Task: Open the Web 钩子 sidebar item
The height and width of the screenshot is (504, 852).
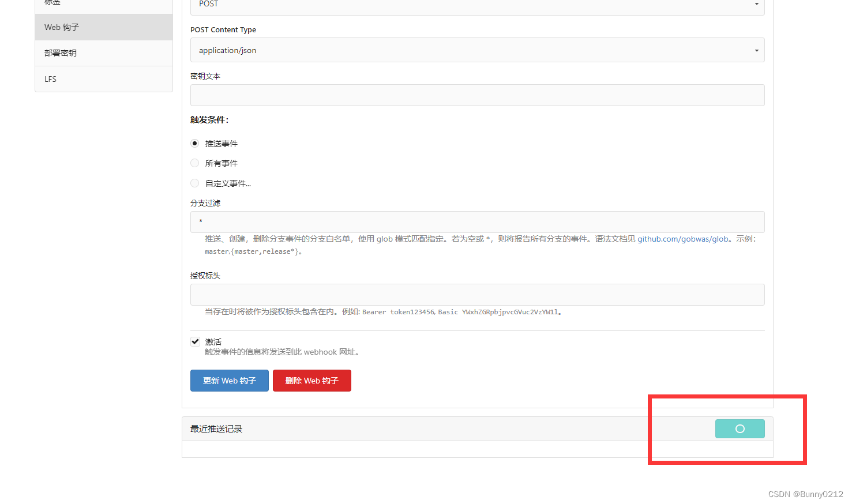Action: [104, 27]
